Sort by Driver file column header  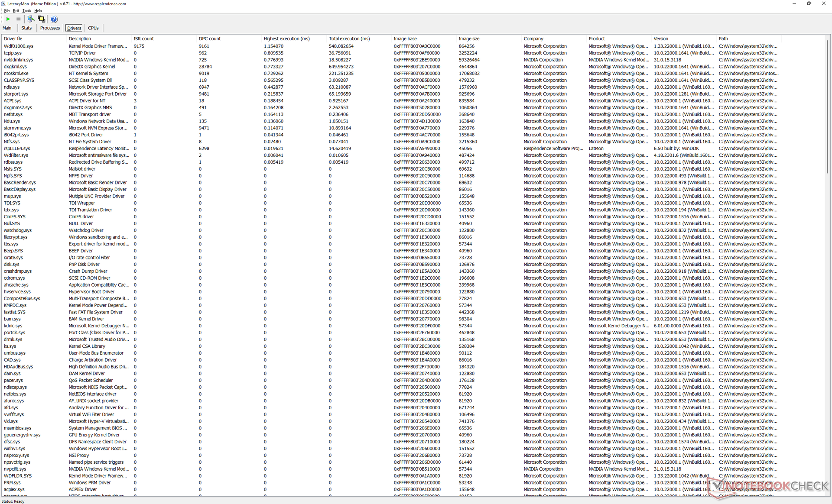pyautogui.click(x=34, y=39)
